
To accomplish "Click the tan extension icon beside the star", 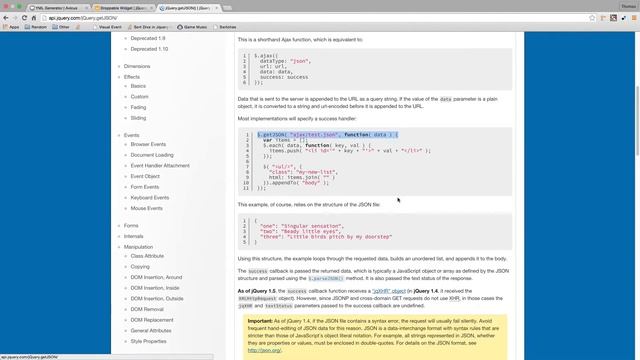I will [603, 18].
